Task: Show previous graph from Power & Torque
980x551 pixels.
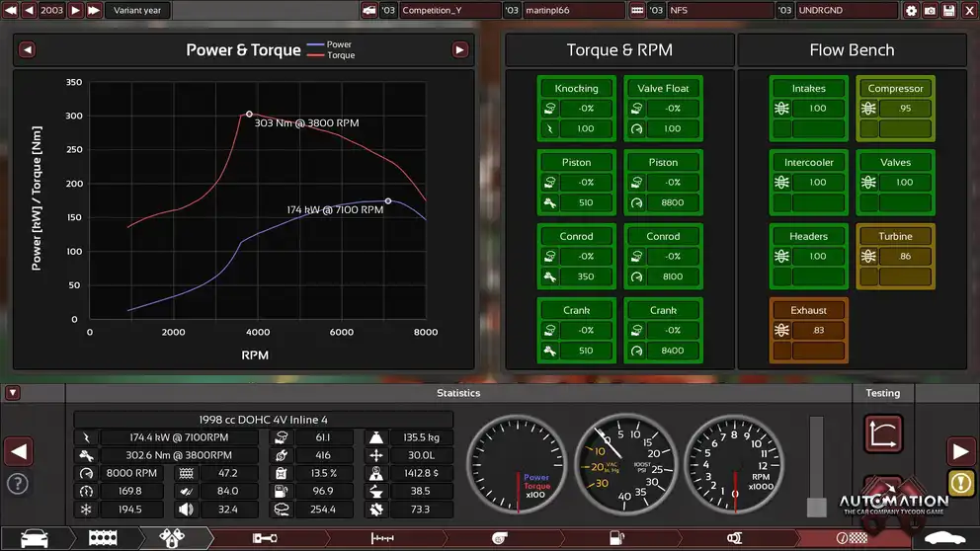Action: 28,49
